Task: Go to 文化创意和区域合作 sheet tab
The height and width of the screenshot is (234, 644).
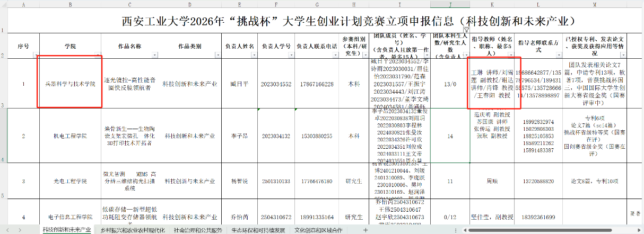Action: (x=318, y=230)
